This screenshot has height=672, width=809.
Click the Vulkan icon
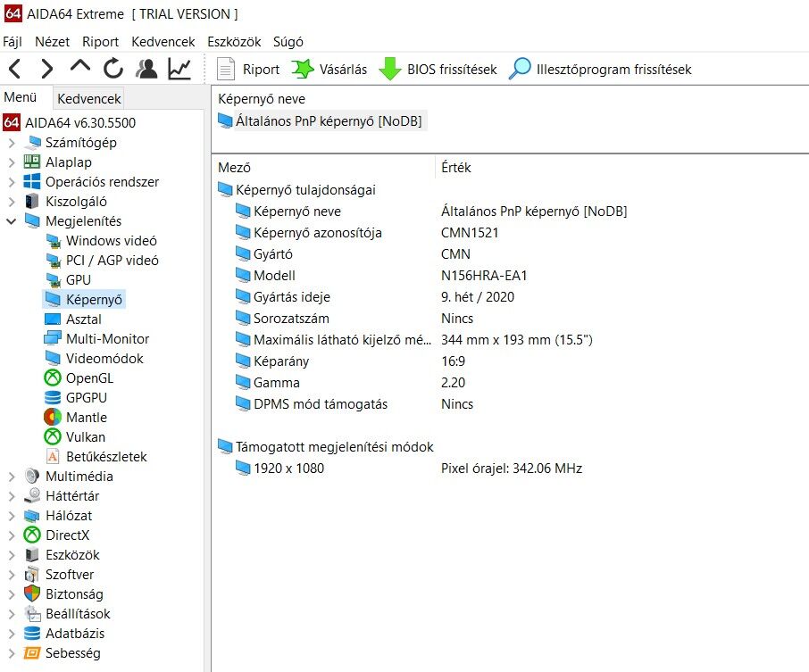(53, 436)
